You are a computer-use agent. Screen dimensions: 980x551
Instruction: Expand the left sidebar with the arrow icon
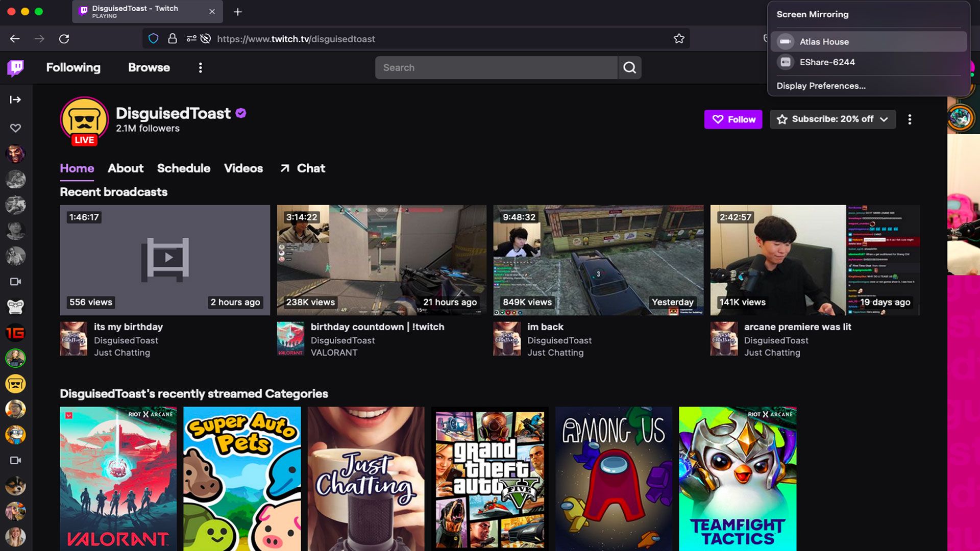(x=15, y=99)
